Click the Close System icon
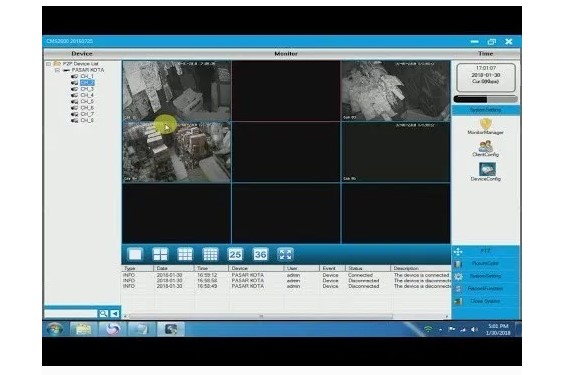563x375 pixels. pyautogui.click(x=458, y=301)
